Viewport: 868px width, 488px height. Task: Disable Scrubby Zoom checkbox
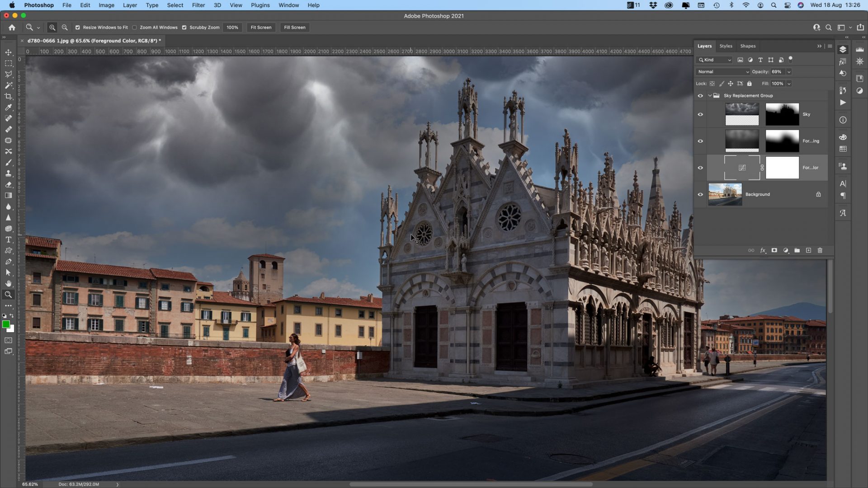(184, 28)
